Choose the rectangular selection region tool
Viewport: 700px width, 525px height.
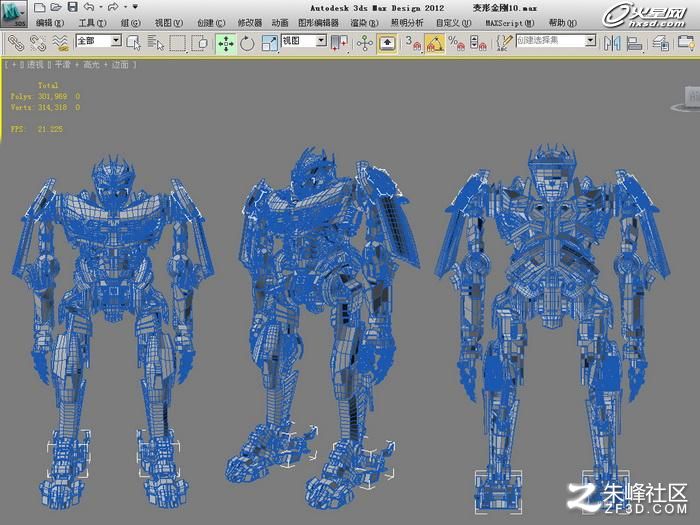[x=178, y=43]
